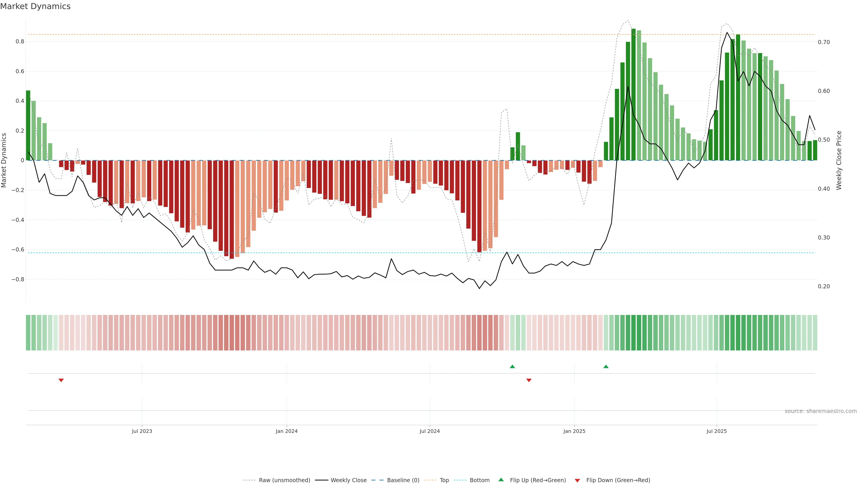This screenshot has width=868, height=488.
Task: Click the Flip Up green triangle legend icon
Action: [501, 480]
